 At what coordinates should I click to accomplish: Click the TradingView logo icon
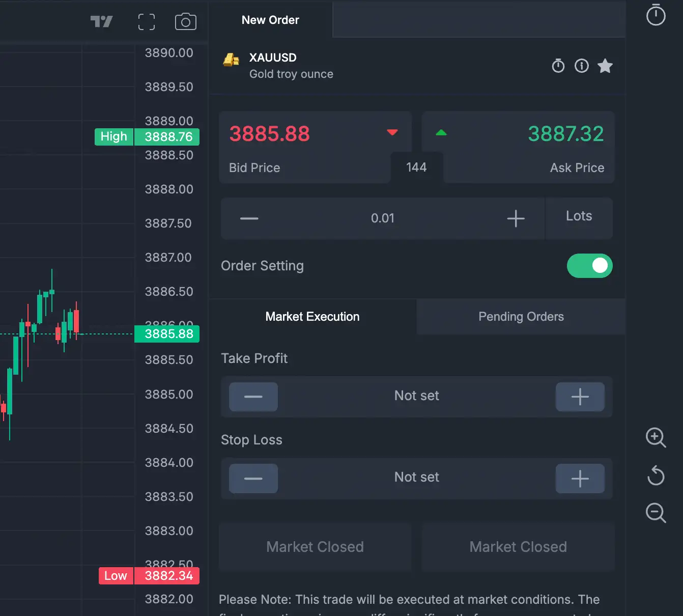coord(101,21)
